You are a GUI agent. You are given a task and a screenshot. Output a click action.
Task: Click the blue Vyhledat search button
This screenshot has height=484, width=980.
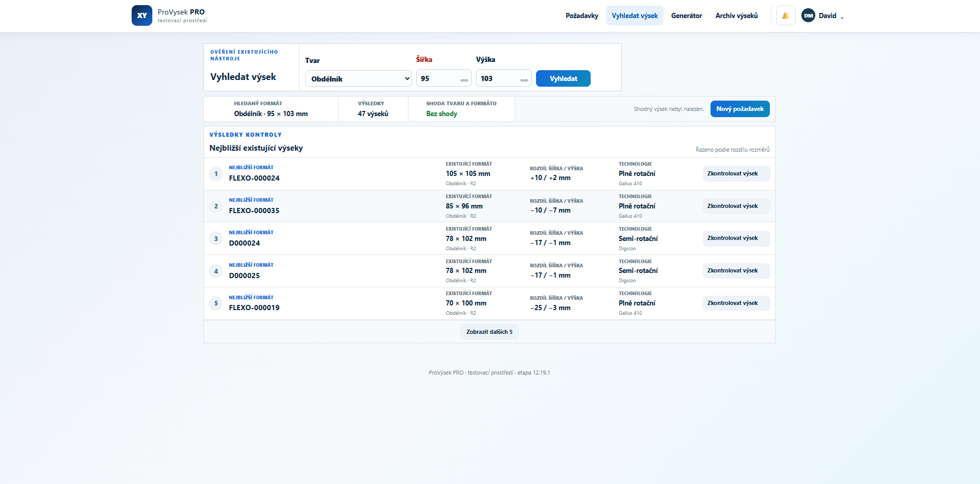point(563,78)
